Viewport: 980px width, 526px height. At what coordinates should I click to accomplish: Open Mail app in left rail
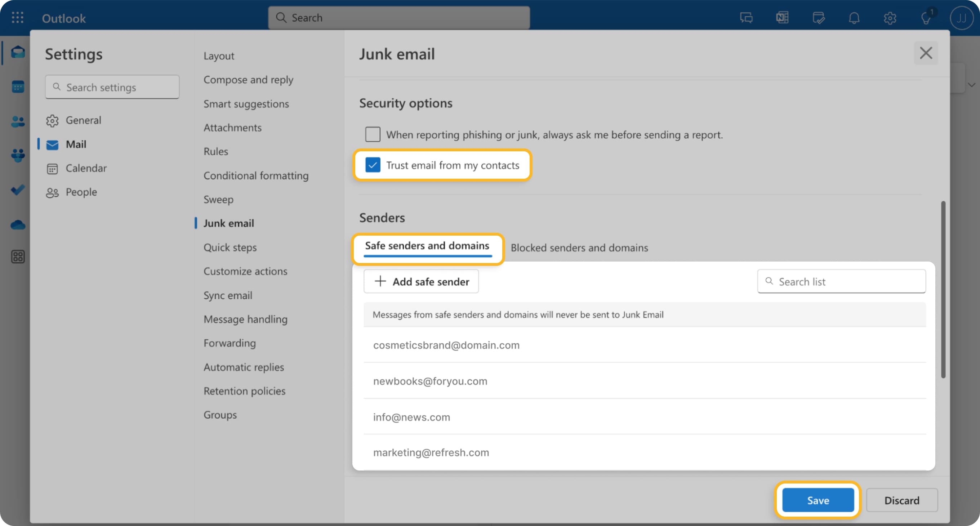pyautogui.click(x=18, y=52)
